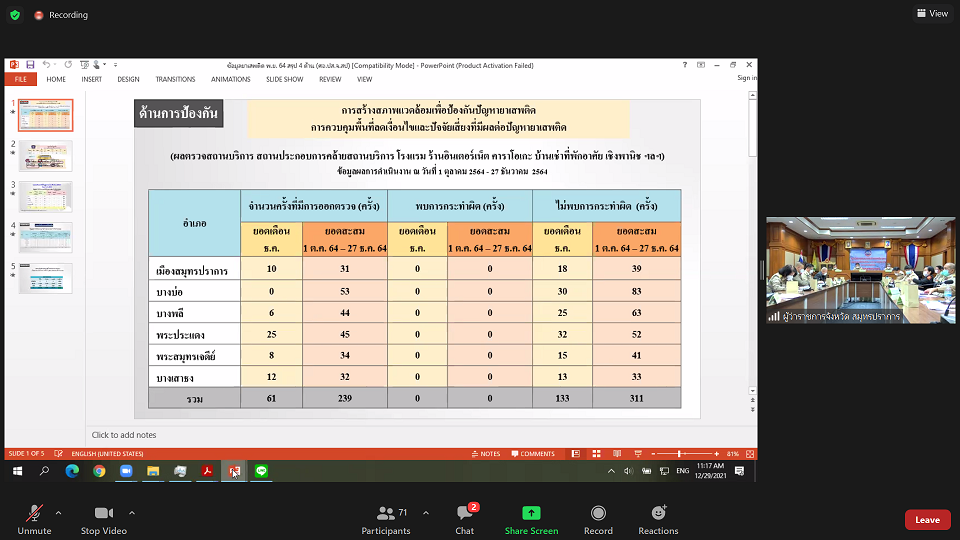Open the FILE backstage tab

tap(21, 80)
